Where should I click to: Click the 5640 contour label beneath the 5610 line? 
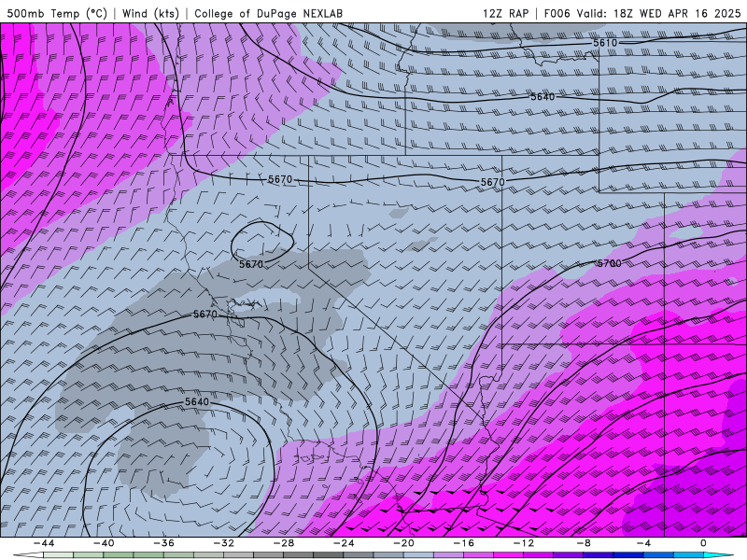click(543, 97)
